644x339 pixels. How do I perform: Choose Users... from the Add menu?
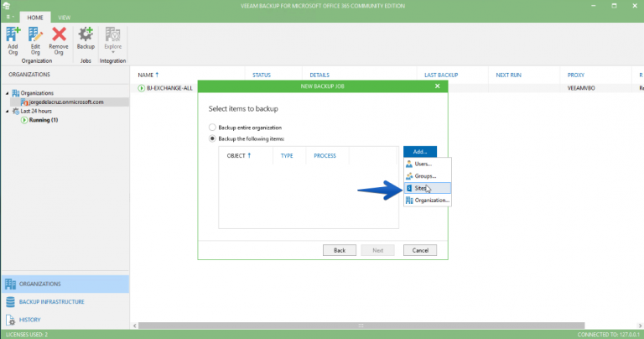coord(428,164)
